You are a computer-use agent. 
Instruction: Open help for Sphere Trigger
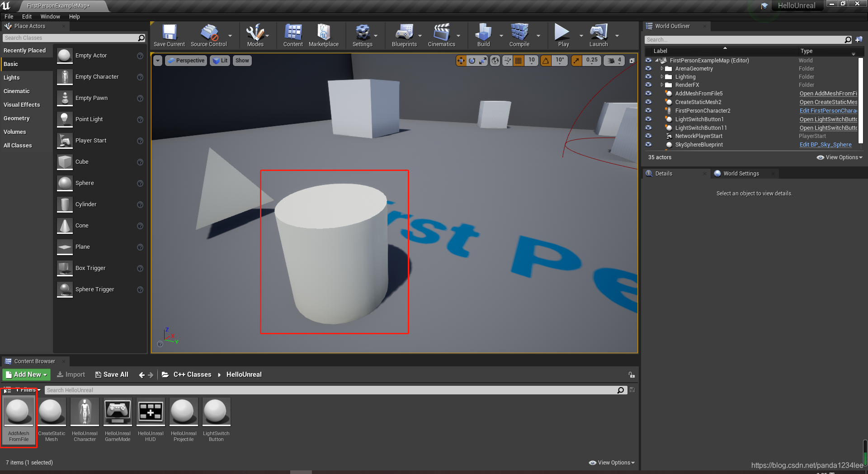click(140, 289)
